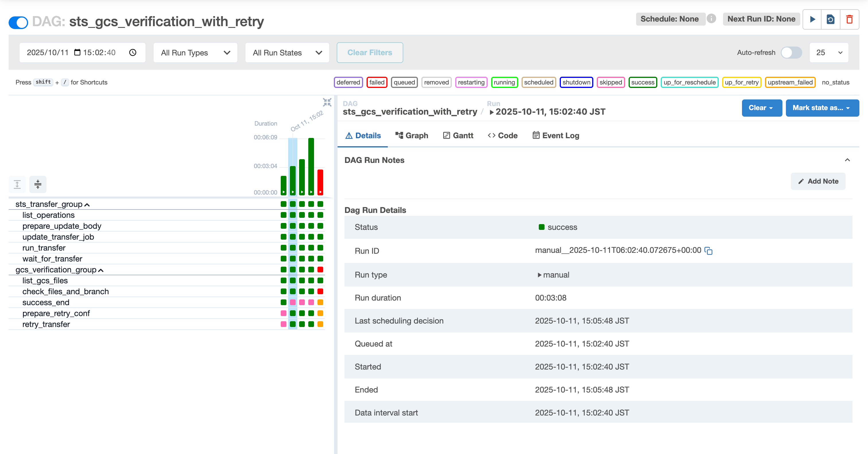Image resolution: width=868 pixels, height=454 pixels.
Task: Toggle the failed status filter in legend
Action: click(377, 82)
